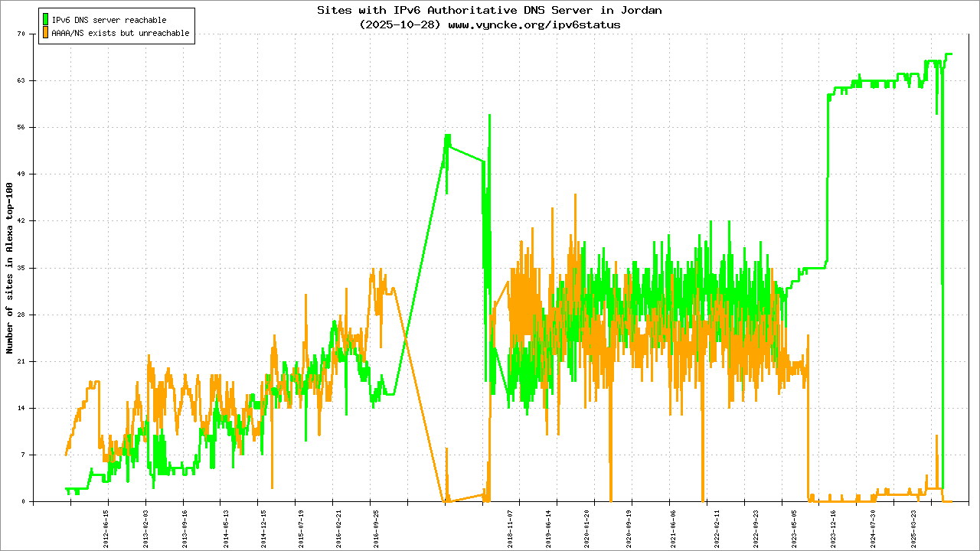The width and height of the screenshot is (980, 551).
Task: Click the 2016-09-25 date label
Action: pos(376,530)
